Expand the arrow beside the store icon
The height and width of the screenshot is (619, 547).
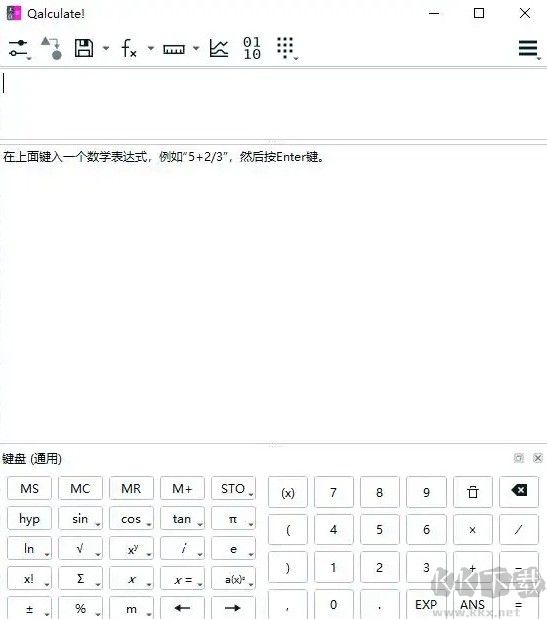tap(106, 48)
